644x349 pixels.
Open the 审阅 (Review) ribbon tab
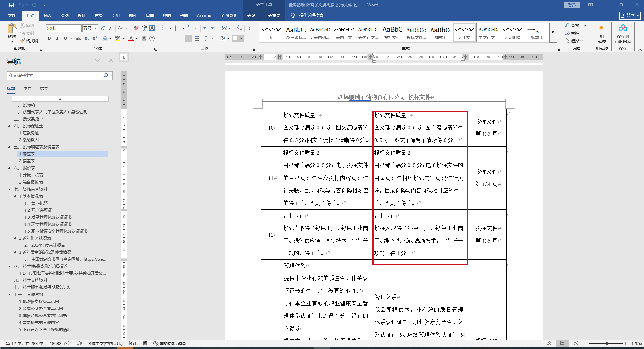point(150,16)
